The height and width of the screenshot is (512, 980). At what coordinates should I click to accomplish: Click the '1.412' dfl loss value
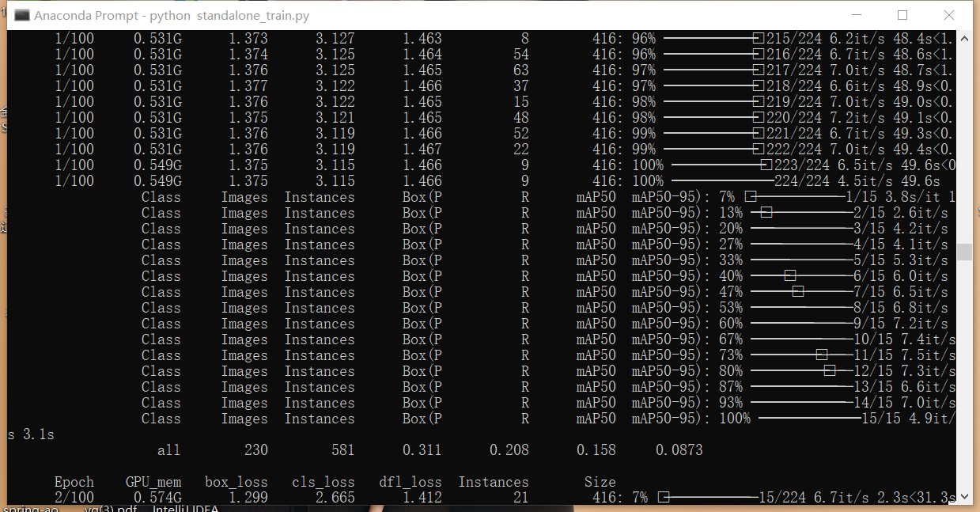pyautogui.click(x=422, y=498)
